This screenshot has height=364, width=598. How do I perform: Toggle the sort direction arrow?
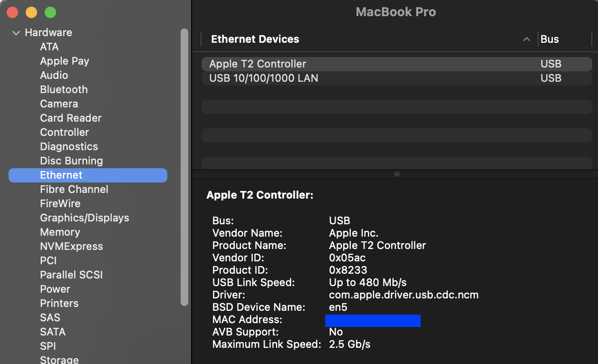point(526,39)
